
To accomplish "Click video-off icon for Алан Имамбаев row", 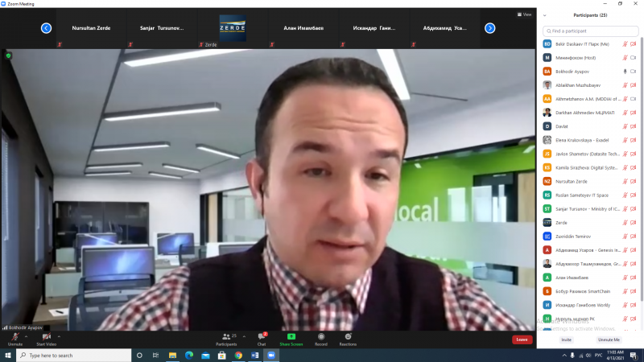I will 634,278.
